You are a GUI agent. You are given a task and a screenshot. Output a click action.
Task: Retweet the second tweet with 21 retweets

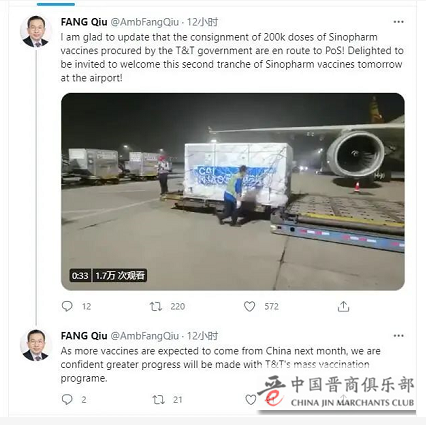pyautogui.click(x=158, y=399)
